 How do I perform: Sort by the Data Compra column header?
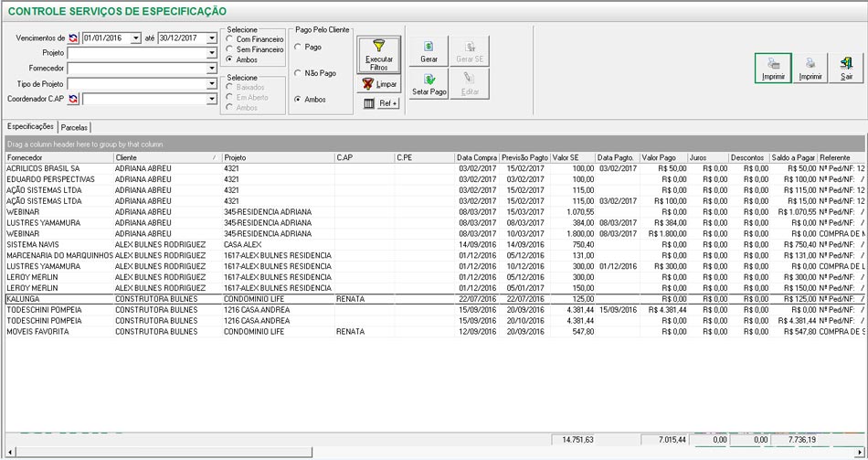click(x=477, y=158)
